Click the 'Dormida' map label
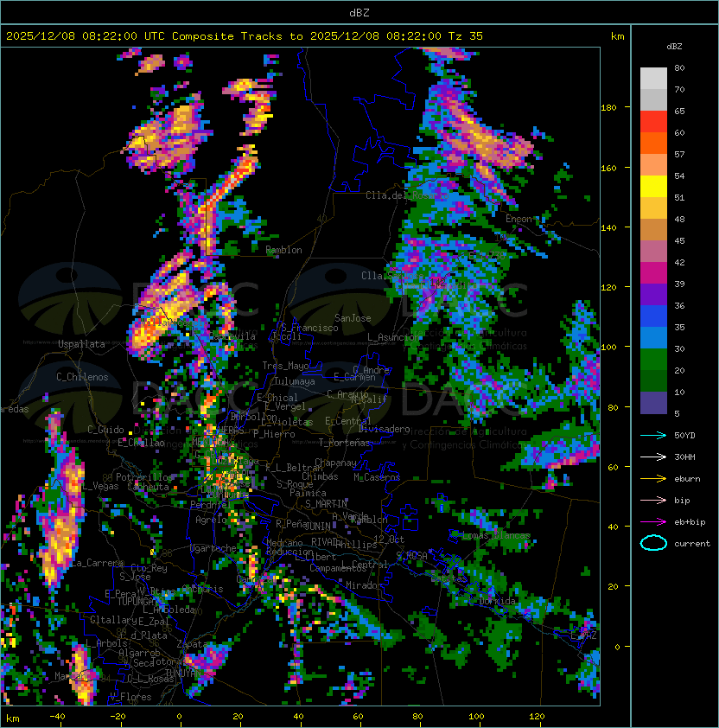 tap(497, 601)
